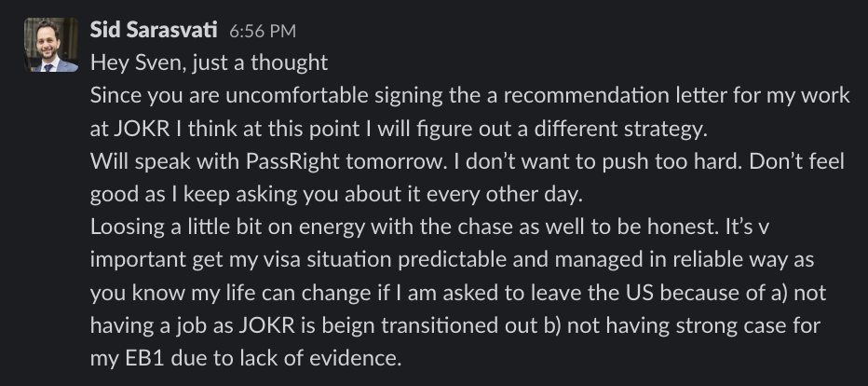Viewport: 868px width, 386px height.
Task: Click Sid Sarasvati's profile picture
Action: pos(50,47)
